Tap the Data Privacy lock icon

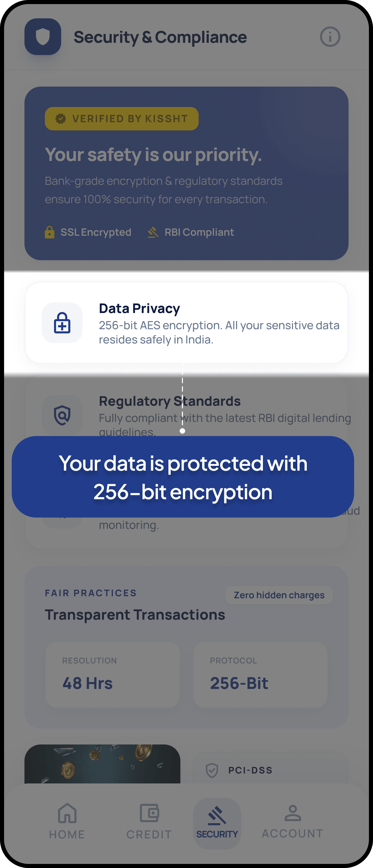(62, 322)
